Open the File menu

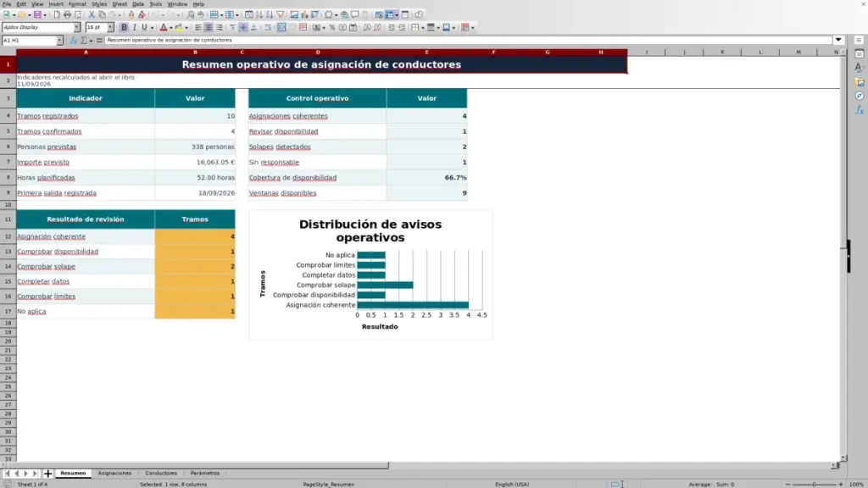pos(7,4)
